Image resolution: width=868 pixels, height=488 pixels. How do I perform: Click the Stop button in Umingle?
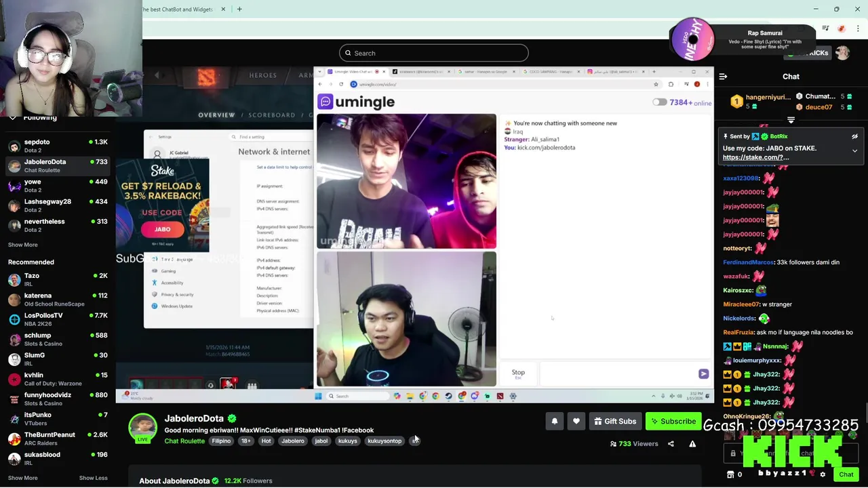pos(518,374)
